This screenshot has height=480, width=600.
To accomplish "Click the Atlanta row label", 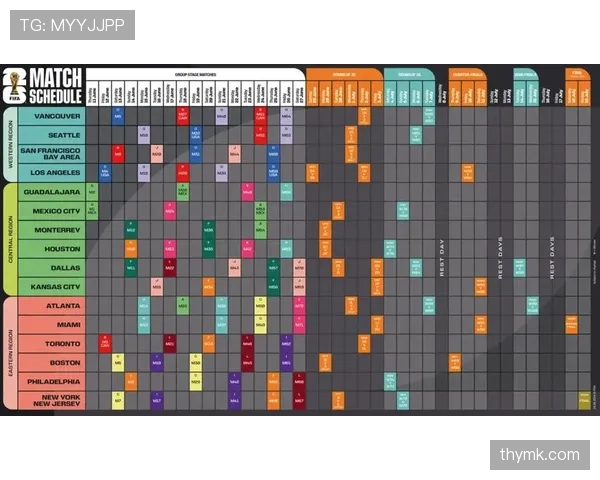I will (x=52, y=305).
